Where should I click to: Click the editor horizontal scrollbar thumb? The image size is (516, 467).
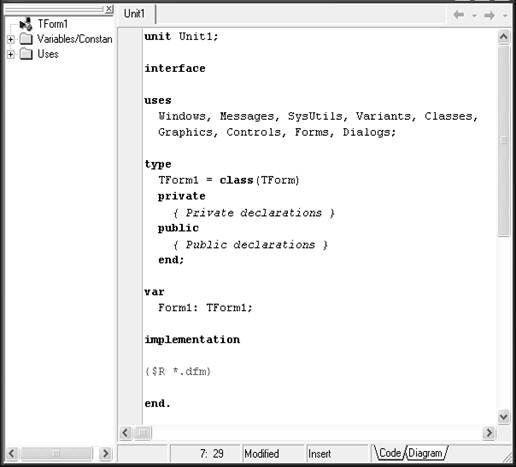[143, 433]
